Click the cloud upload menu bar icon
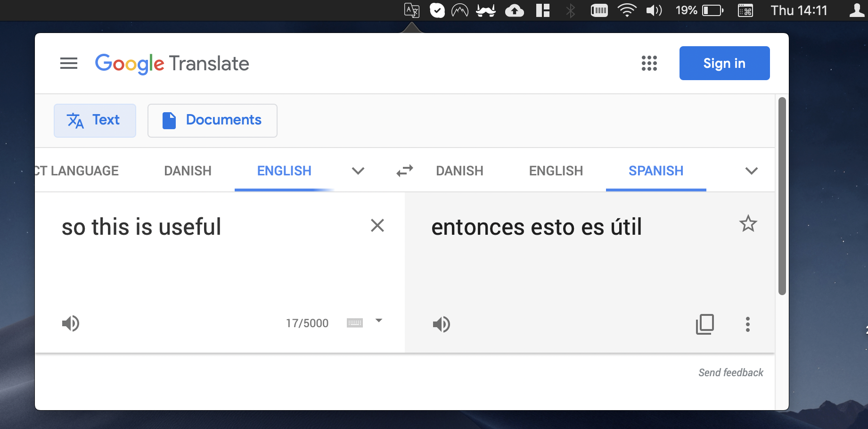Viewport: 868px width, 429px height. pos(514,10)
